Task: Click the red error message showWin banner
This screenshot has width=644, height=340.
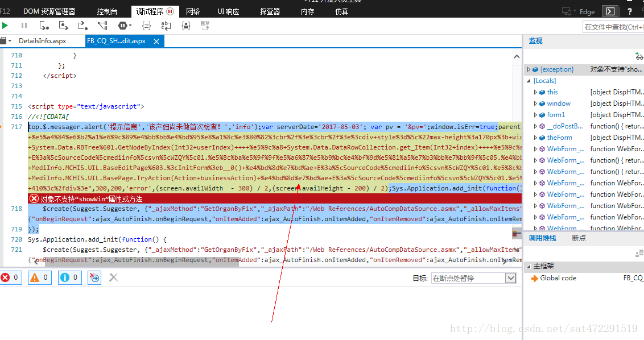Action: coord(275,199)
